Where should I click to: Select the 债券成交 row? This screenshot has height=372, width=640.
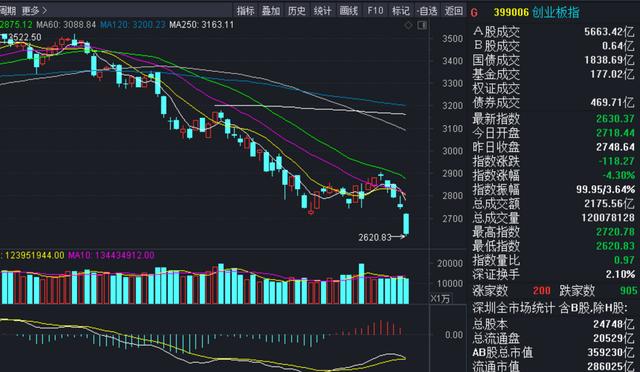tap(553, 102)
